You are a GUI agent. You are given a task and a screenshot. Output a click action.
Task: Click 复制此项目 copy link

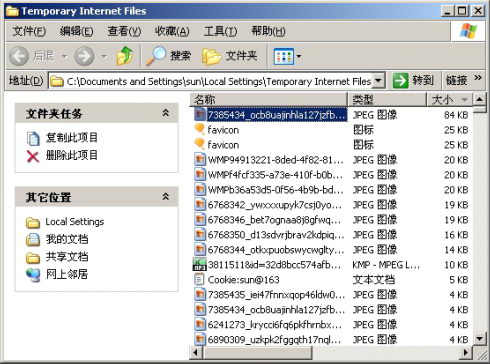(x=72, y=137)
